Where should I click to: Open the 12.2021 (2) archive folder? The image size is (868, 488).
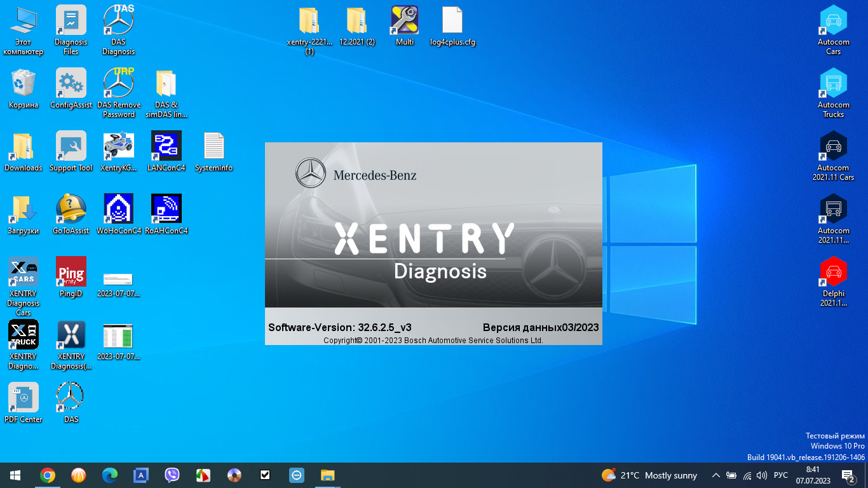pos(357,25)
